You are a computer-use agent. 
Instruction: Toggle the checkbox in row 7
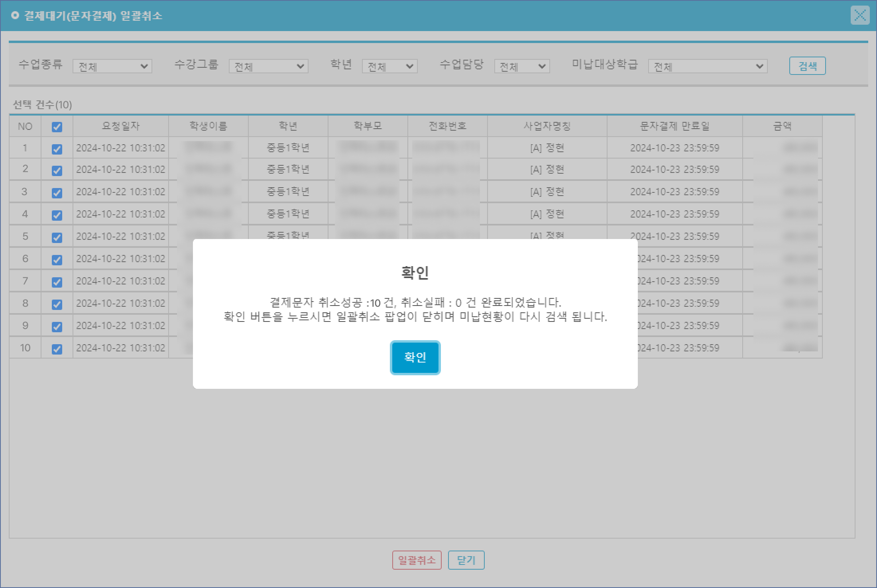tap(57, 282)
